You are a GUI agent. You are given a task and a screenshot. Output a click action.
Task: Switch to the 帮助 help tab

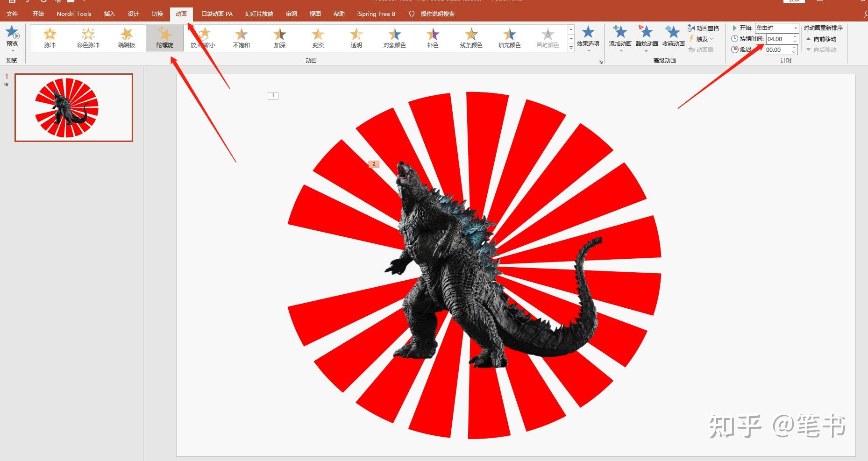[x=339, y=14]
